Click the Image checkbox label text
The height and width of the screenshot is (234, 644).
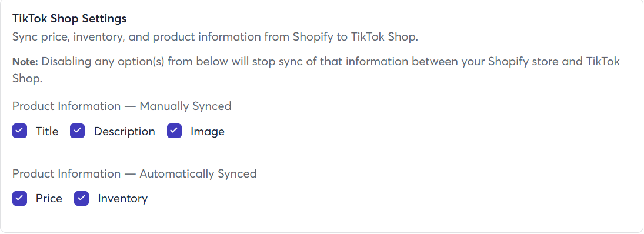[208, 131]
